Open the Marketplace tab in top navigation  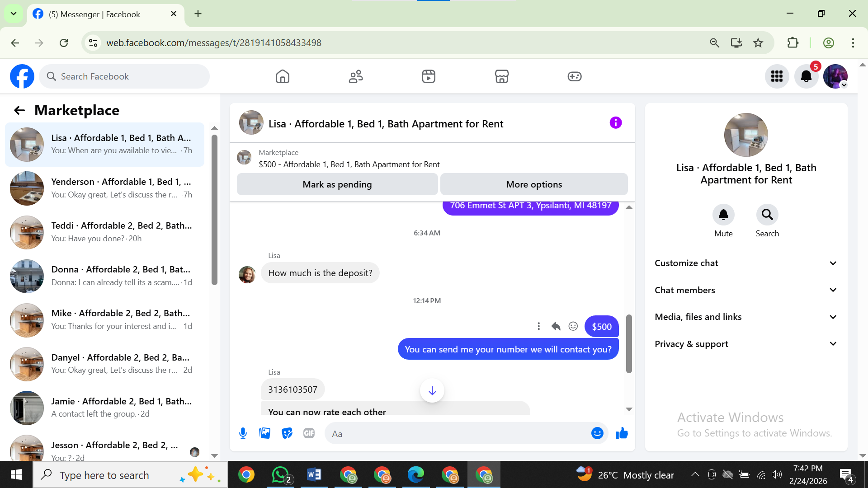coord(501,76)
